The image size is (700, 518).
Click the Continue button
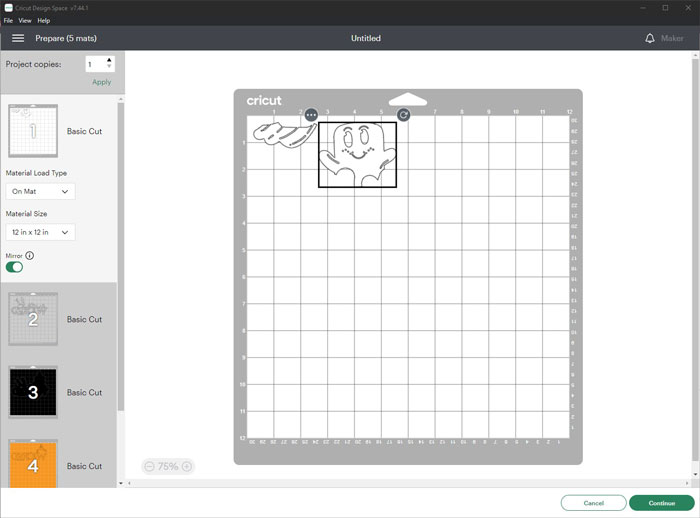(662, 503)
